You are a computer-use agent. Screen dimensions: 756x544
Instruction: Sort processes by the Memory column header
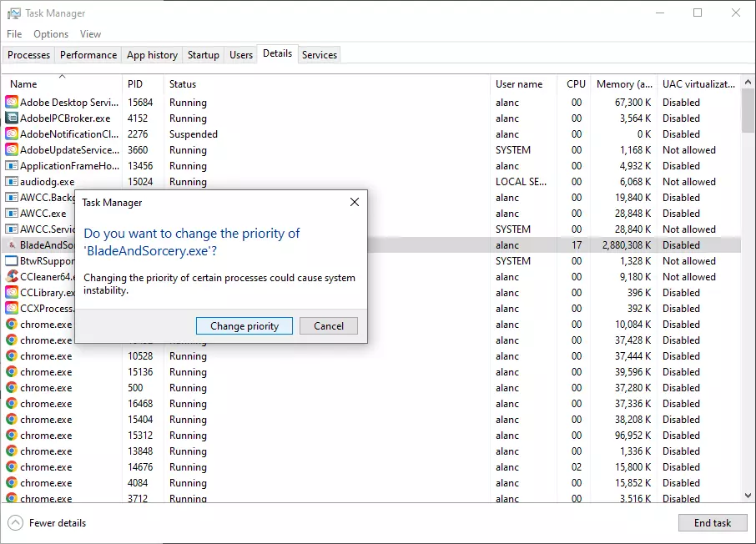[x=624, y=84]
